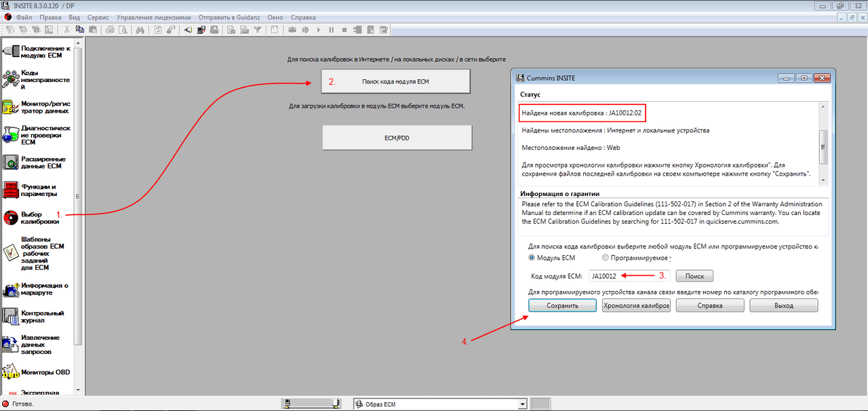Image resolution: width=868 pixels, height=411 pixels.
Task: Open the Образ ECM dropdown in status bar
Action: point(439,404)
